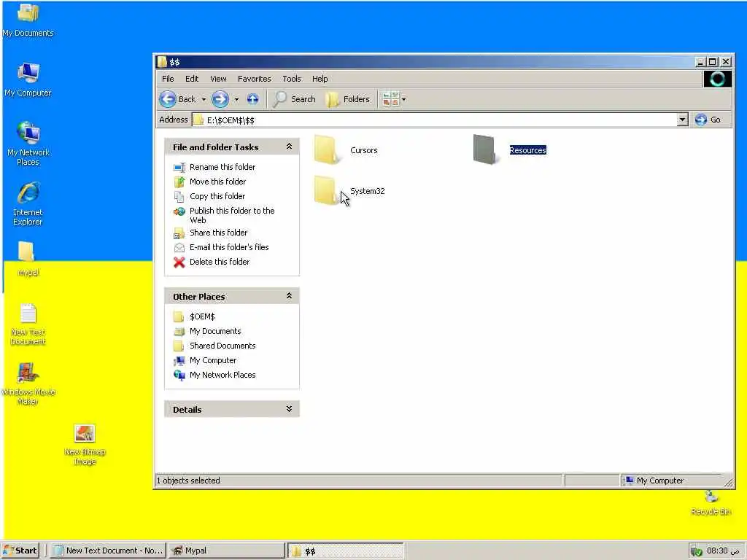Viewport: 747px width, 560px height.
Task: Select My Computer desktop icon
Action: click(x=28, y=72)
